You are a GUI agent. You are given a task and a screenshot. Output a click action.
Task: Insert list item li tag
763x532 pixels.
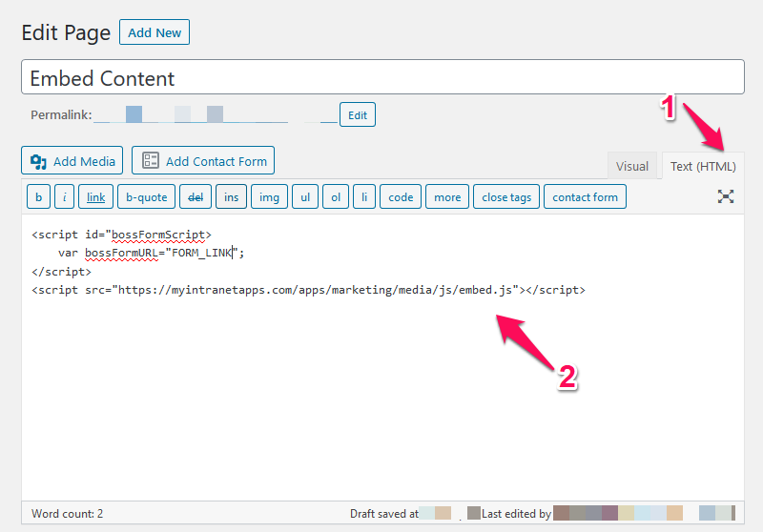(364, 197)
